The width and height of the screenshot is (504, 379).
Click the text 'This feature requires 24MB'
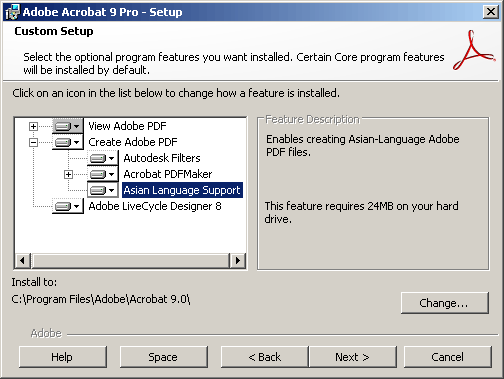tap(329, 206)
